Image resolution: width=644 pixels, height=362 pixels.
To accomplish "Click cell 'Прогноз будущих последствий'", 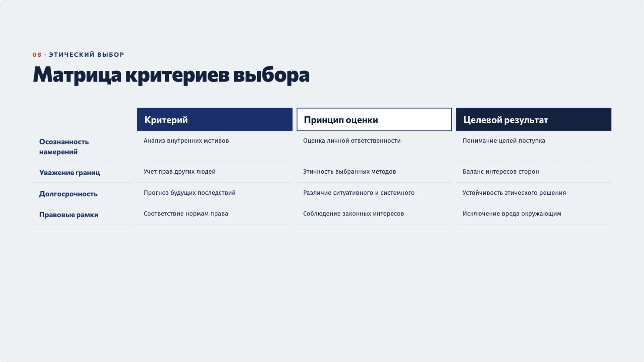I will coord(190,193).
